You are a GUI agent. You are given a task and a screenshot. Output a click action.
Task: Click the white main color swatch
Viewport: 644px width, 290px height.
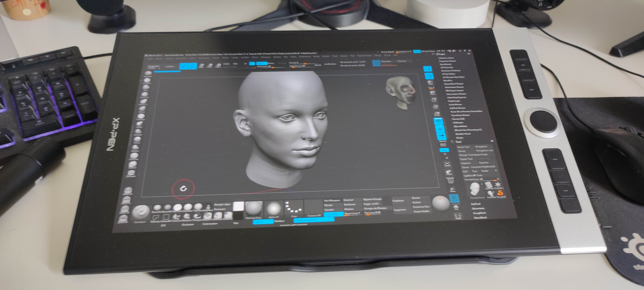pos(238,206)
